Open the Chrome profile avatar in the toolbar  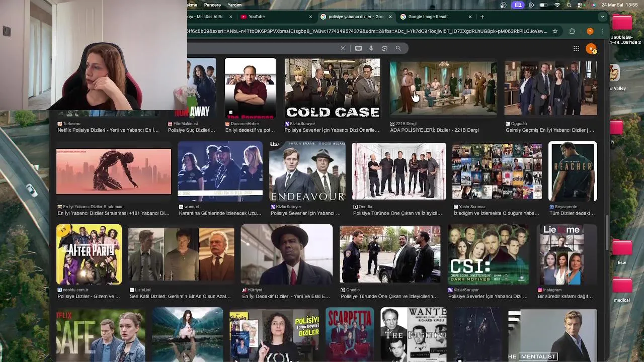[x=590, y=31]
